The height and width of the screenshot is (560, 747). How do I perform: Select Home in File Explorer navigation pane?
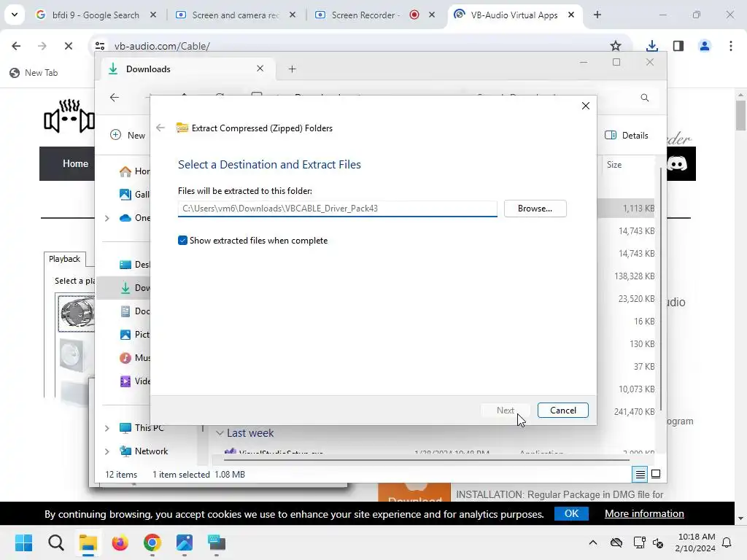[x=135, y=171]
